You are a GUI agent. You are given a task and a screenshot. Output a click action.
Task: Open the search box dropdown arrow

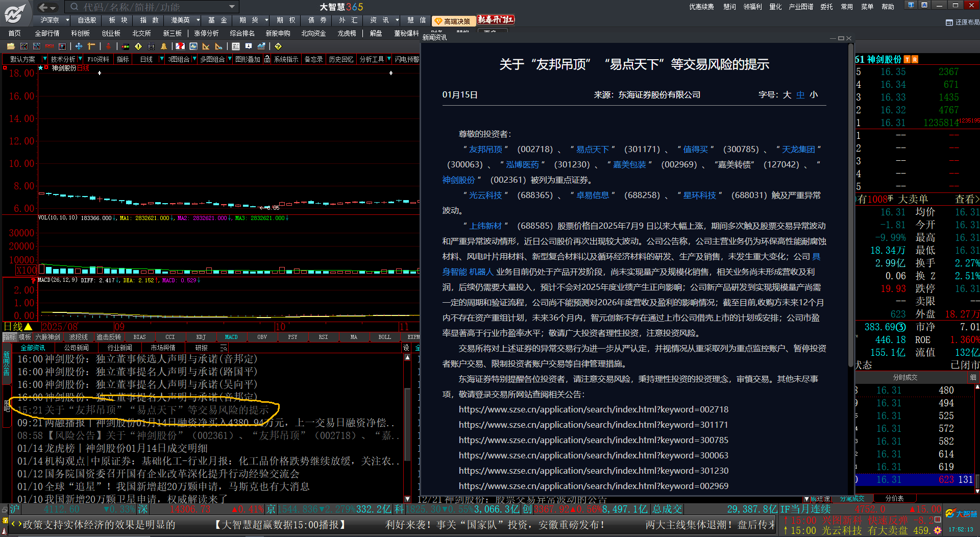(232, 7)
